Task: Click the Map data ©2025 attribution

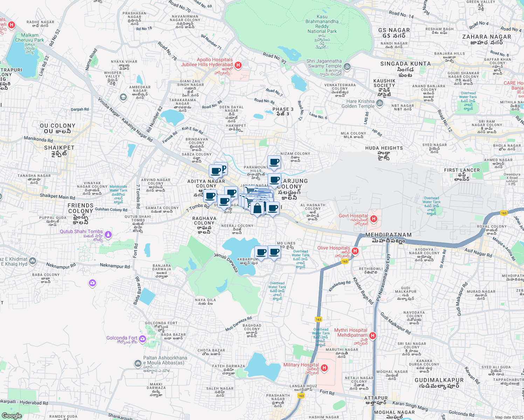Action: pos(509,417)
